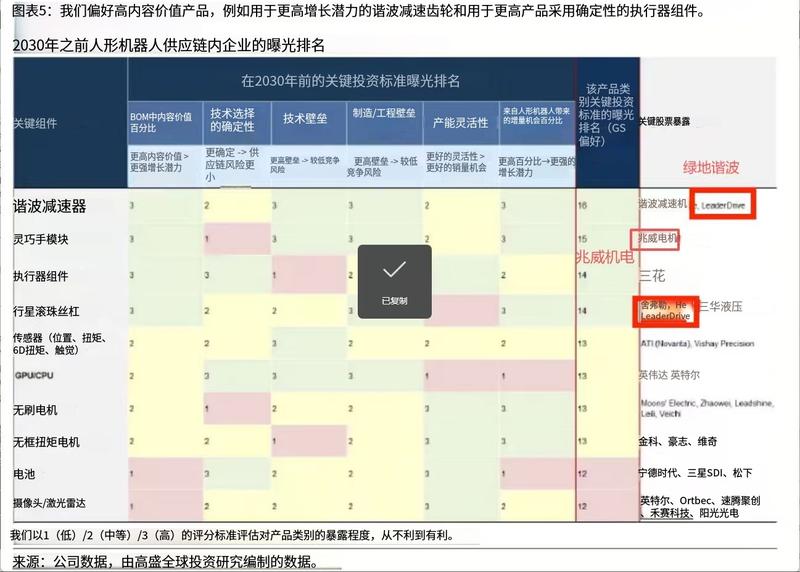Select the red-boxed LeaderDrive label in the top row
This screenshot has height=572, width=800.
tap(722, 205)
